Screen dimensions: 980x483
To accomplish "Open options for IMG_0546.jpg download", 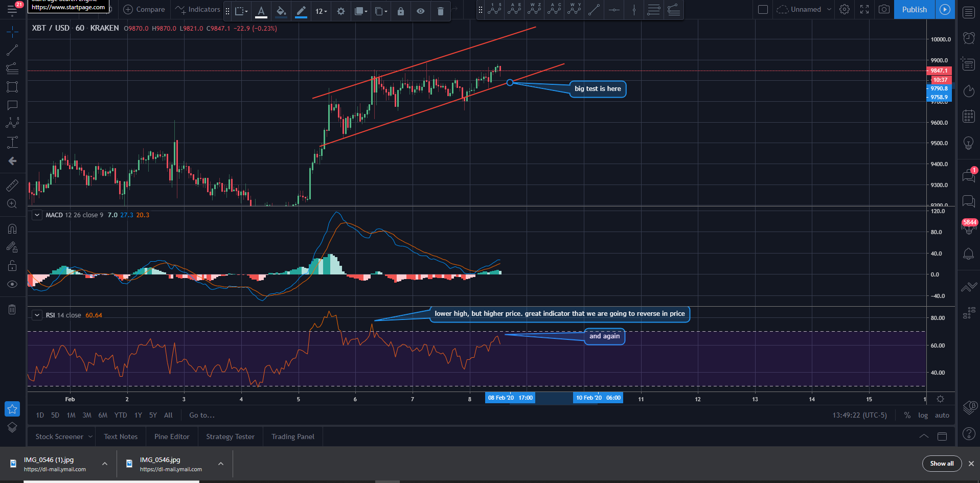I will coord(221,464).
